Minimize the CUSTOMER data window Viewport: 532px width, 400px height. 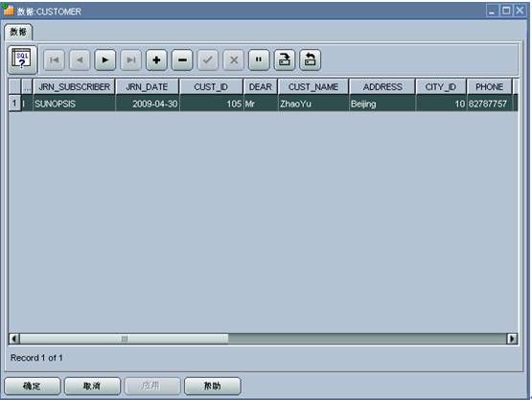pyautogui.click(x=492, y=11)
